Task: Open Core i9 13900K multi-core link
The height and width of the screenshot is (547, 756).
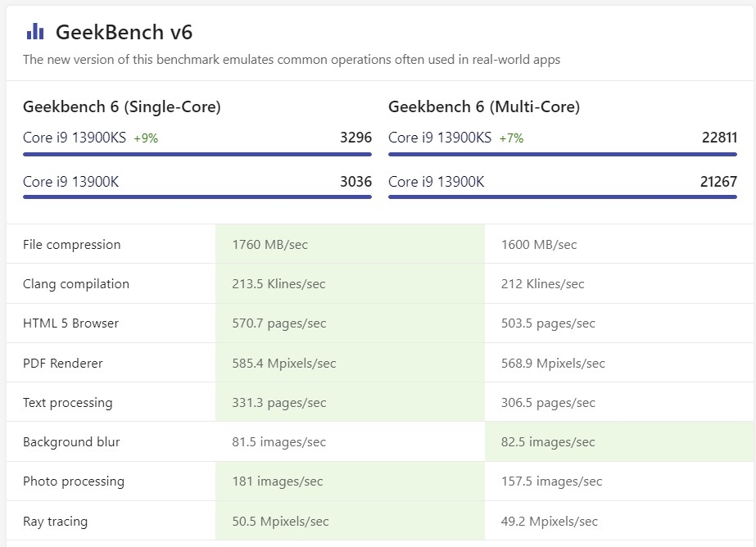Action: [437, 182]
